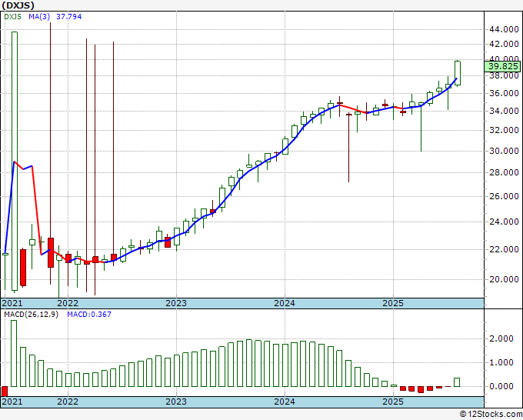Click 2024 on the price chart time axis
Image resolution: width=523 pixels, height=420 pixels.
285,303
